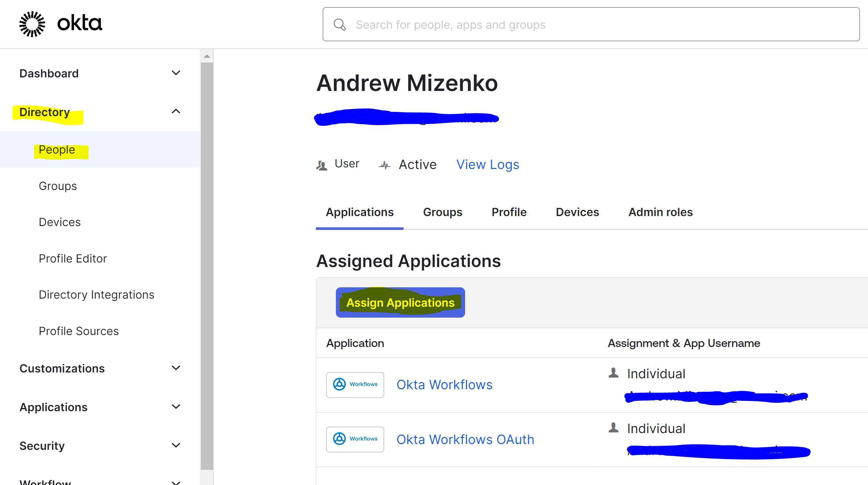Click the Assign Applications button

[x=400, y=302]
